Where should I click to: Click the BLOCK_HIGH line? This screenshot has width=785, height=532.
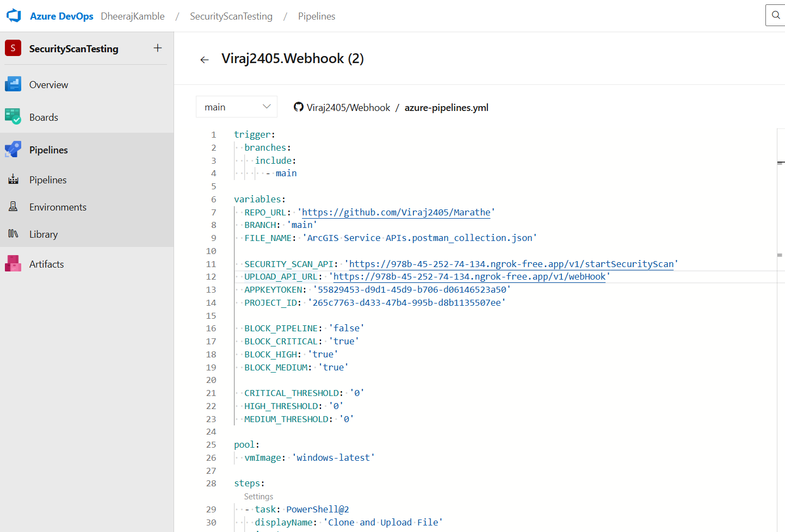[291, 354]
